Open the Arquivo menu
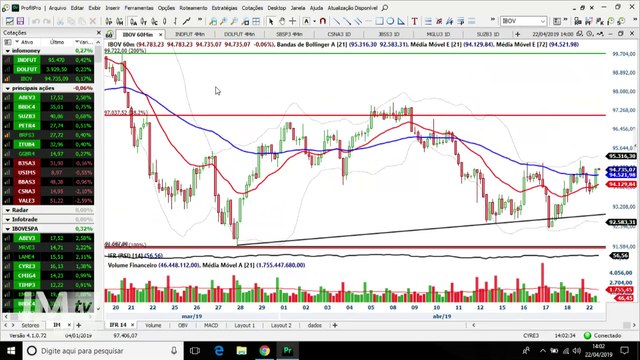640x360 pixels. 58,8
